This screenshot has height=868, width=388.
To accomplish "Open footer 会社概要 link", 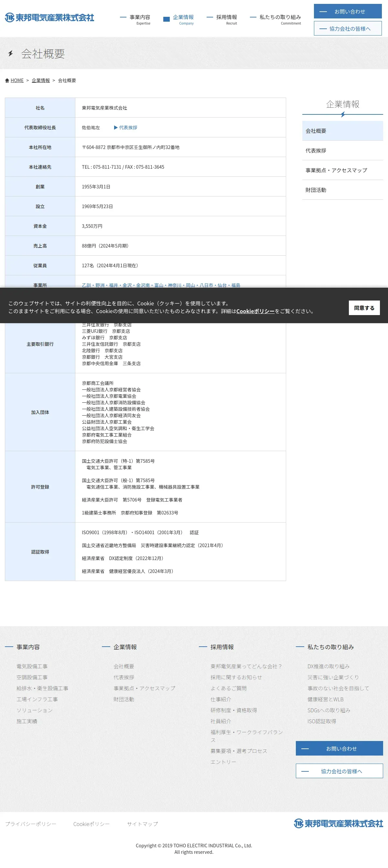I will coord(124,666).
